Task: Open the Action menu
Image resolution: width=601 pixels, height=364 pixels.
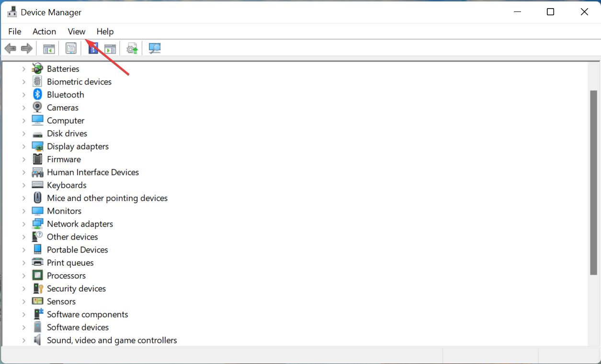Action: click(44, 32)
